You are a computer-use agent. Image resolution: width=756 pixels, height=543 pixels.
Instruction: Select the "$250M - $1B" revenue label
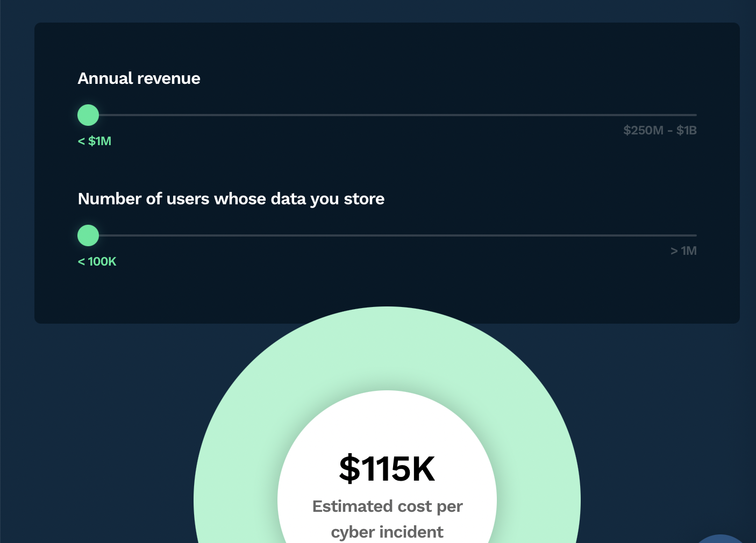660,130
